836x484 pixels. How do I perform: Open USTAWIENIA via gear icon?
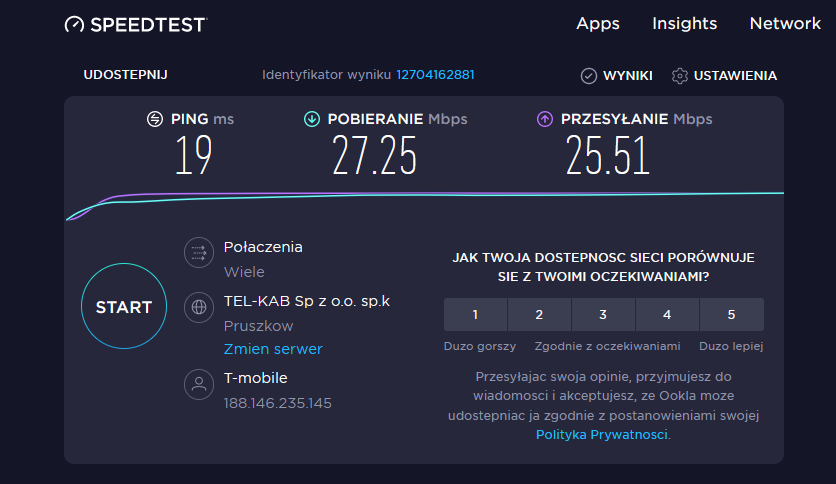[x=680, y=76]
